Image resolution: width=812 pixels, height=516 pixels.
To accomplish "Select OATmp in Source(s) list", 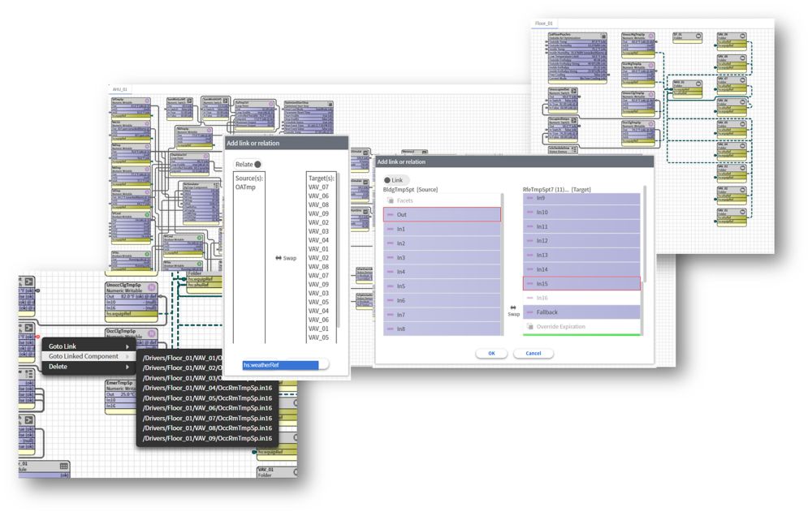I will coord(245,187).
